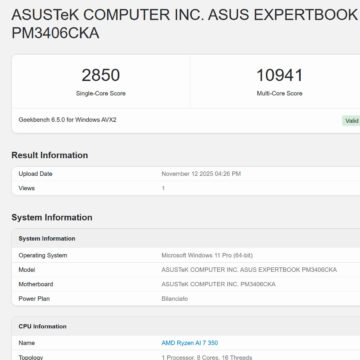Click the Multi-Core Score label
This screenshot has height=360, width=360.
(x=279, y=93)
